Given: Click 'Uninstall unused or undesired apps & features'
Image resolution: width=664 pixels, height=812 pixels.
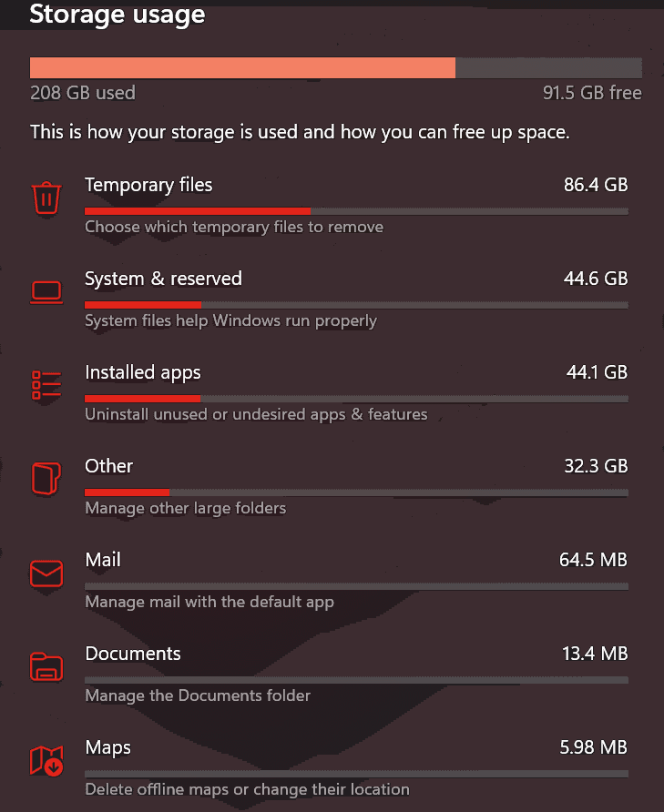Looking at the screenshot, I should 256,414.
